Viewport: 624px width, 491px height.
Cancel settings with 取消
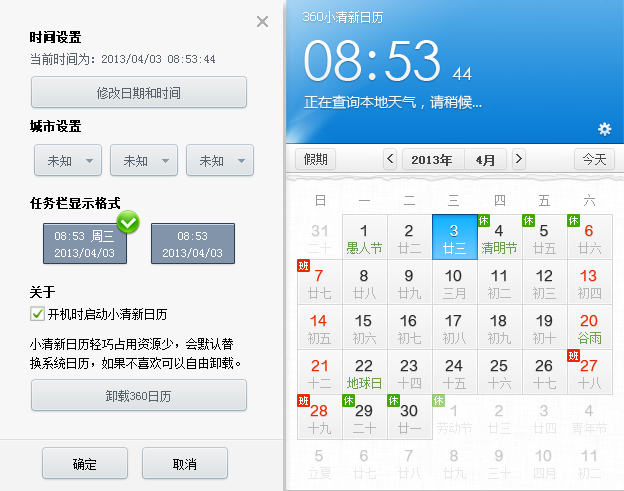(x=185, y=463)
